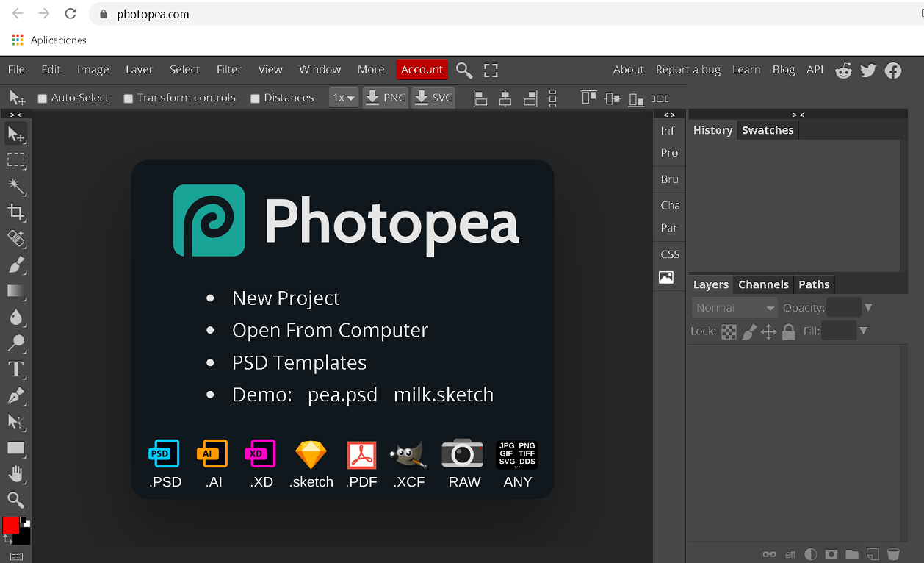Click the black background color swatch

24,538
